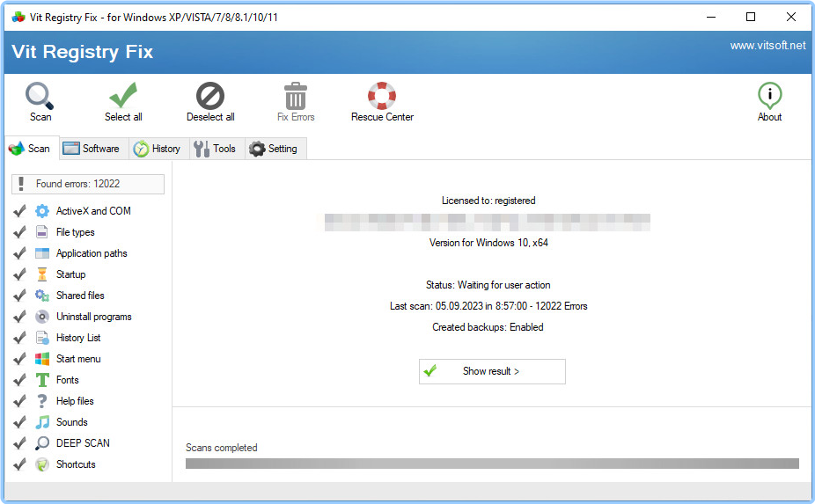Viewport: 815px width, 504px height.
Task: Open the History tab
Action: point(158,149)
